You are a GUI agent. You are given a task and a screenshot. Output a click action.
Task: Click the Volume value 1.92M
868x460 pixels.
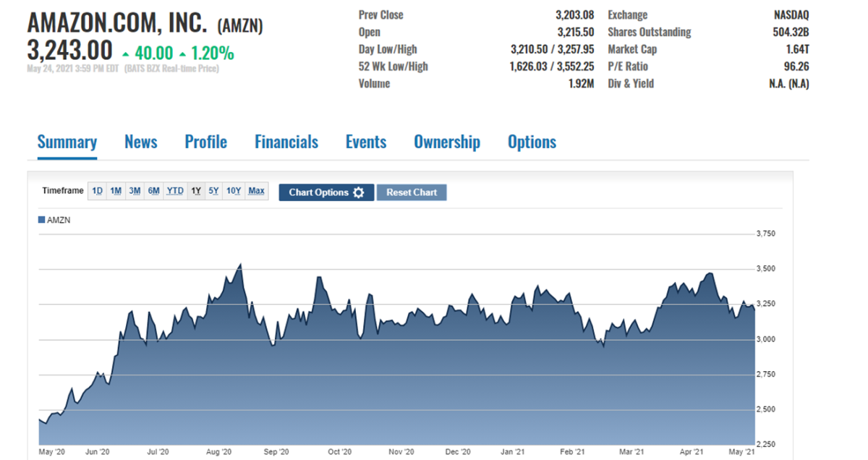[x=581, y=84]
